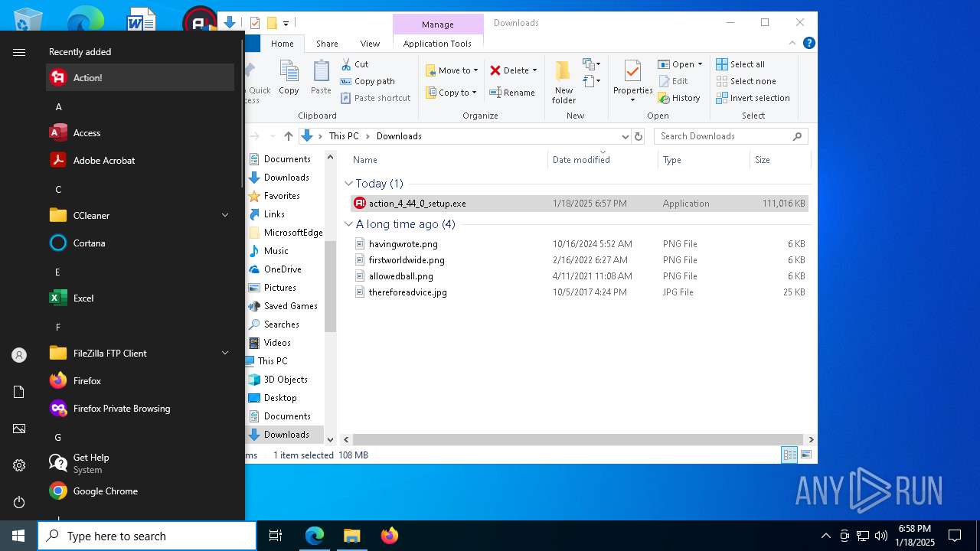Click Select none in ribbon

click(x=746, y=81)
